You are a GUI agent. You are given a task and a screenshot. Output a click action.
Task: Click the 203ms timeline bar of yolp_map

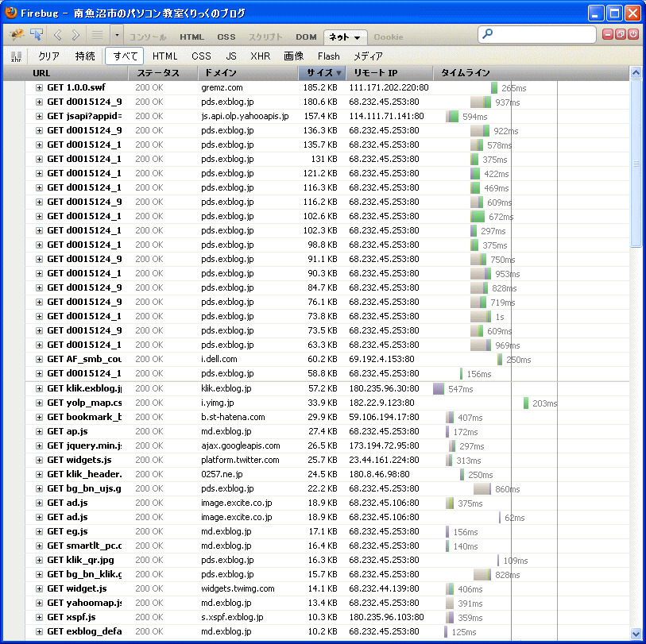pos(526,403)
